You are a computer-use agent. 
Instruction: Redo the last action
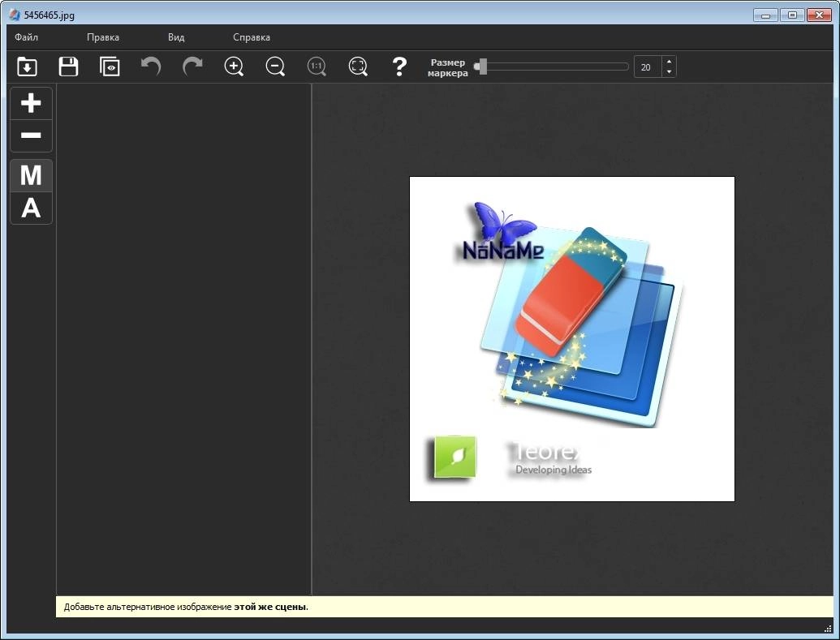(x=192, y=67)
